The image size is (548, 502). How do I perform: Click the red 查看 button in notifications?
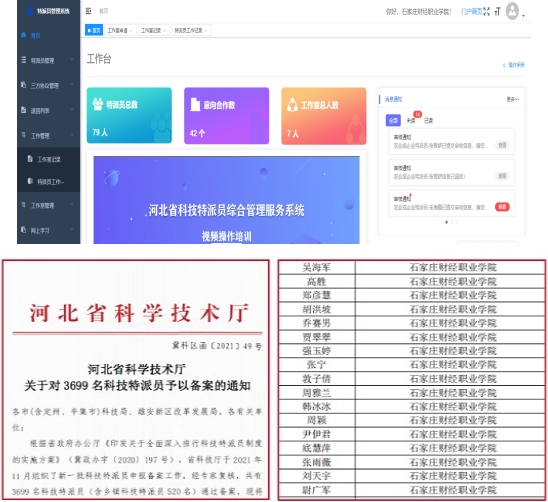[502, 207]
